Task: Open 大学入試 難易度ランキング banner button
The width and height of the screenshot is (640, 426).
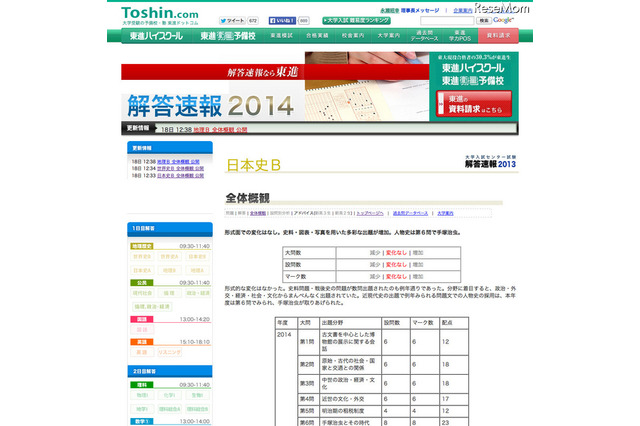Action: [x=356, y=20]
